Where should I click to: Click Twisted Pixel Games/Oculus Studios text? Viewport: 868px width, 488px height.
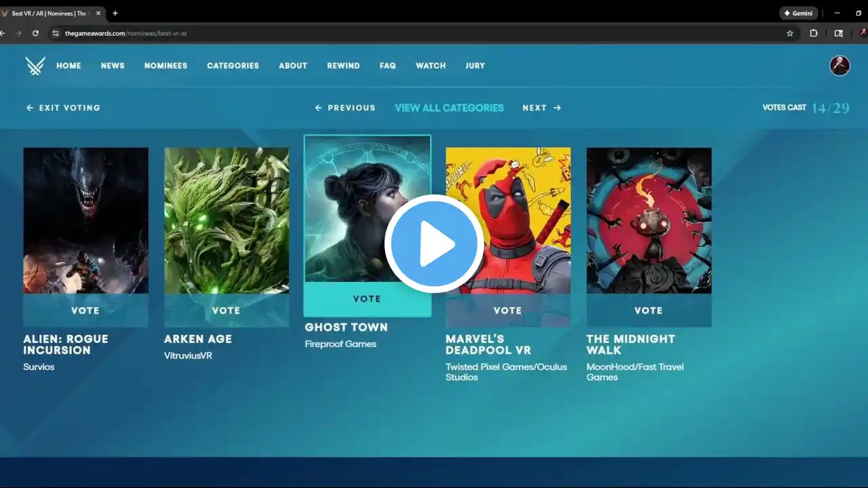506,372
